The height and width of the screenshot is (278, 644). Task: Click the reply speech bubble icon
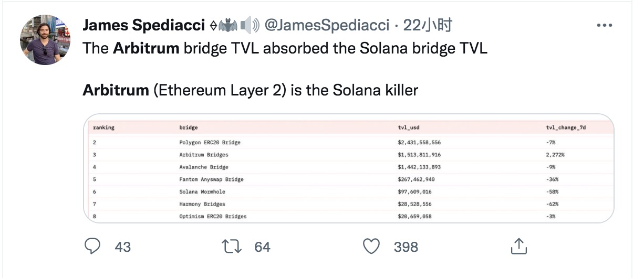(92, 246)
